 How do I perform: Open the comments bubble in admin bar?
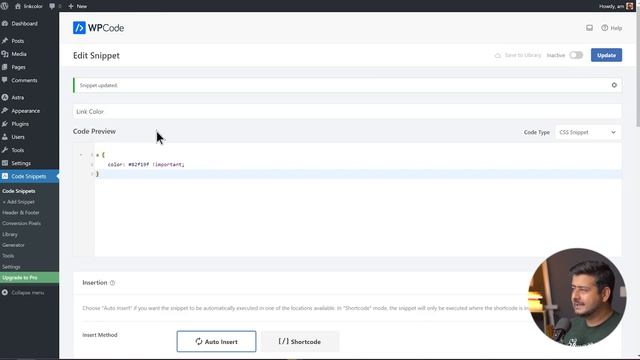(55, 6)
